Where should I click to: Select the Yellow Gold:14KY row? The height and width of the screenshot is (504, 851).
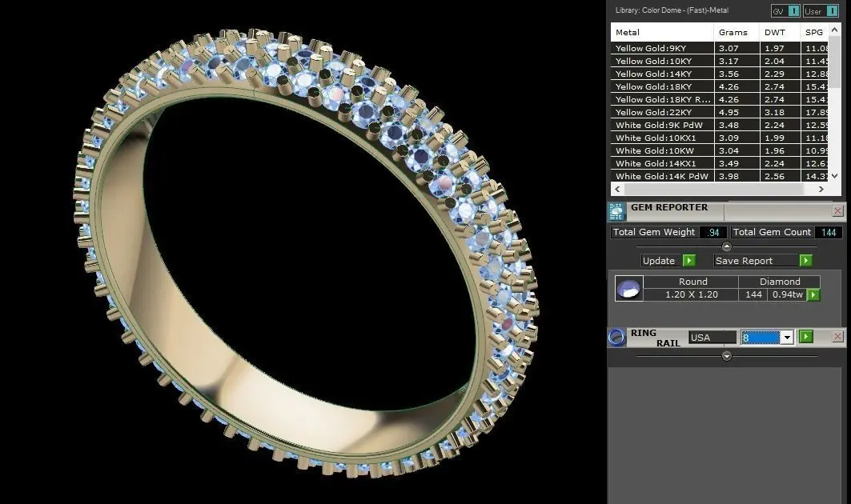(720, 74)
